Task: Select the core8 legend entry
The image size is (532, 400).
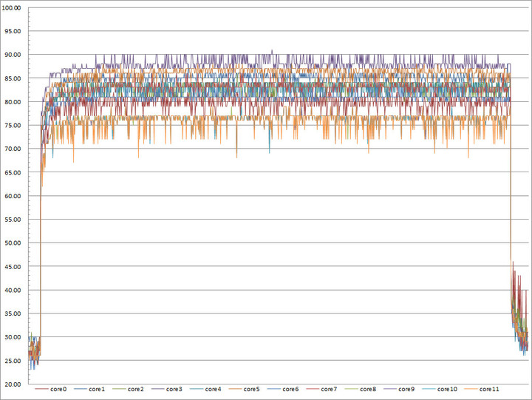Action: [x=361, y=389]
